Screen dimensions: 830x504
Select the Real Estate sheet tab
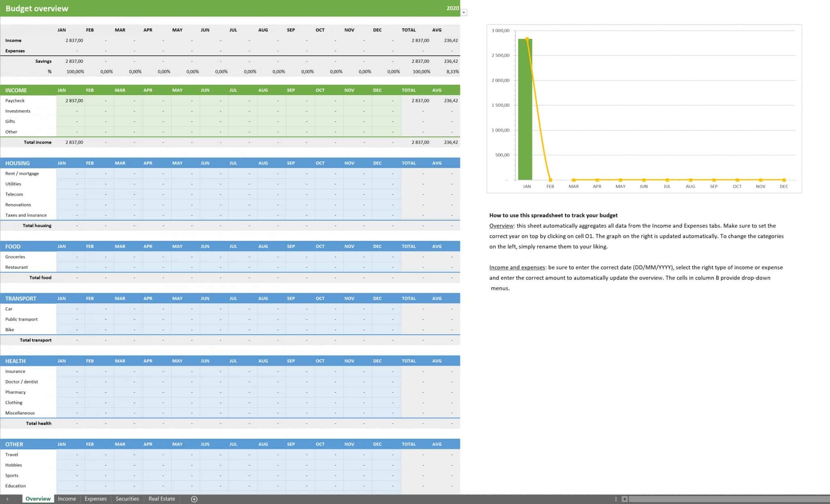(x=162, y=499)
